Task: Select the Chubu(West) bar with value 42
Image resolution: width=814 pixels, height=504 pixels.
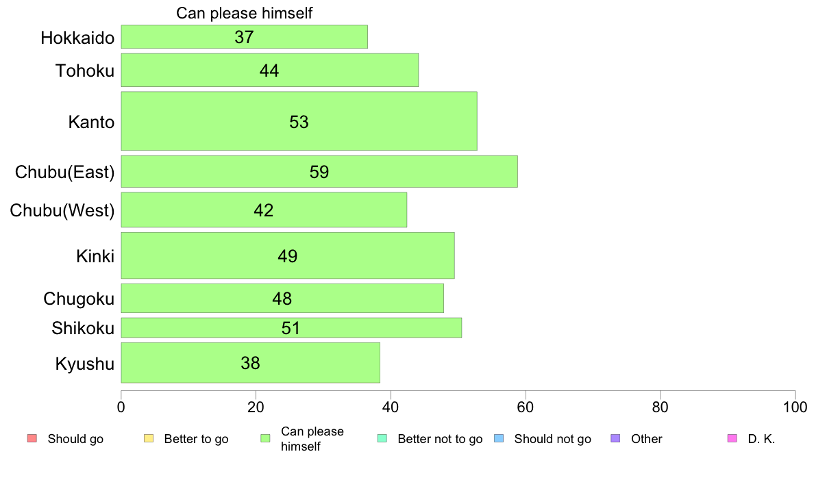Action: (264, 210)
